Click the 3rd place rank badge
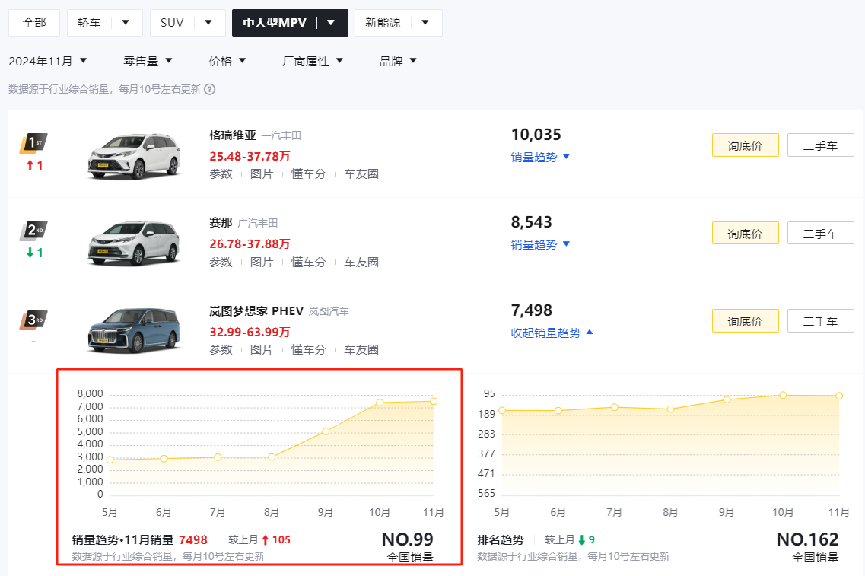 (34, 319)
